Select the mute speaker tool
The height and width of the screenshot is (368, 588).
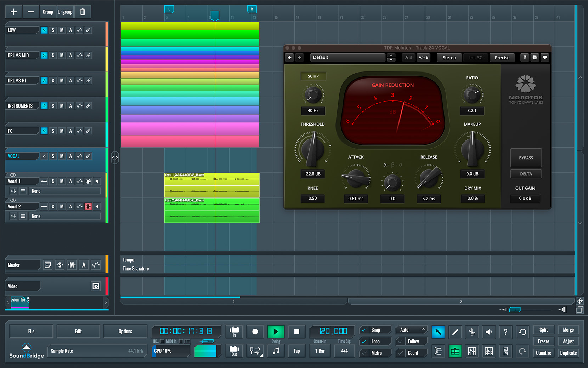point(489,332)
